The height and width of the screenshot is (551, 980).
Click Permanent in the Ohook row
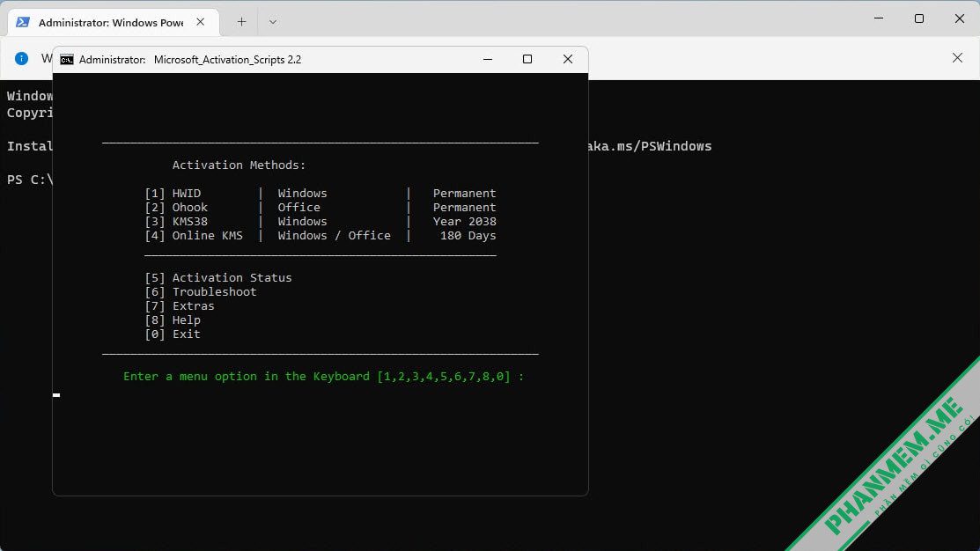pos(464,208)
